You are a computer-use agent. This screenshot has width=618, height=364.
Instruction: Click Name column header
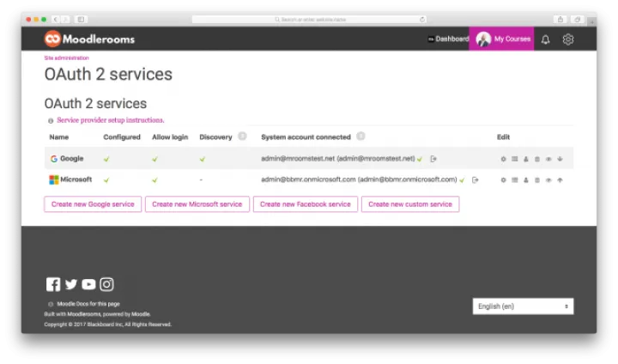[x=59, y=136]
